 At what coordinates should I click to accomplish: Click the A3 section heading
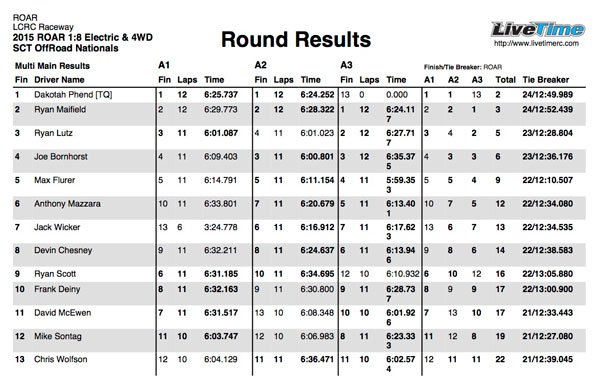pos(346,65)
